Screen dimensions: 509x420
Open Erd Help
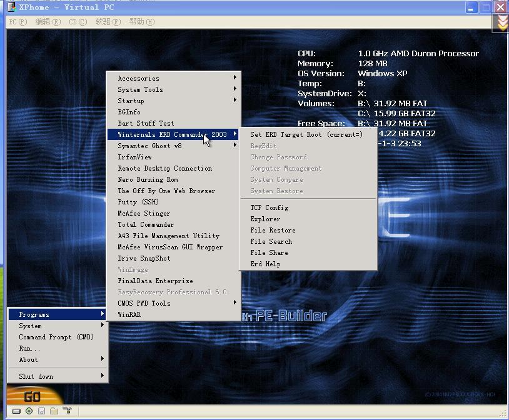[x=308, y=264]
